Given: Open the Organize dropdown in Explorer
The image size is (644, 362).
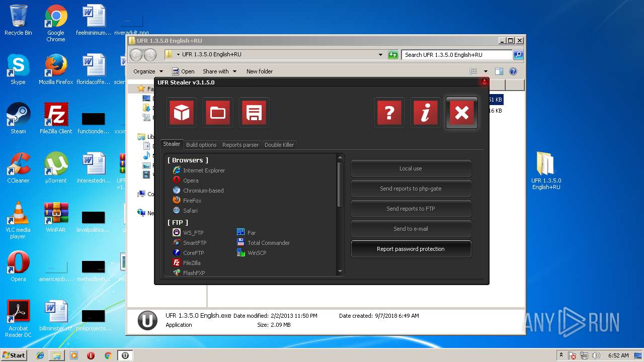Looking at the screenshot, I should pyautogui.click(x=148, y=71).
